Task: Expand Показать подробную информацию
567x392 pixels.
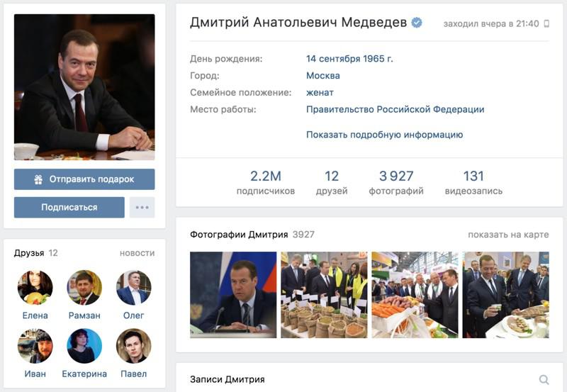Action: point(384,135)
